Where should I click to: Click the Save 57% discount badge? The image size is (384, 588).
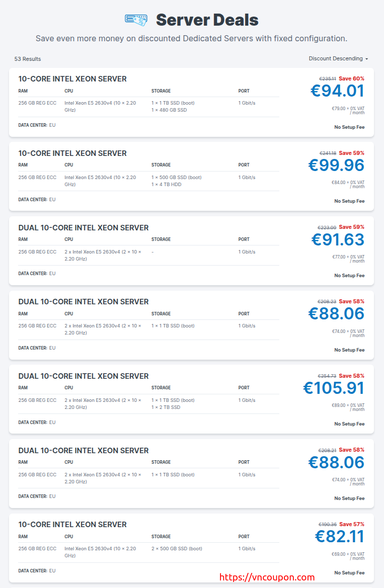(351, 524)
